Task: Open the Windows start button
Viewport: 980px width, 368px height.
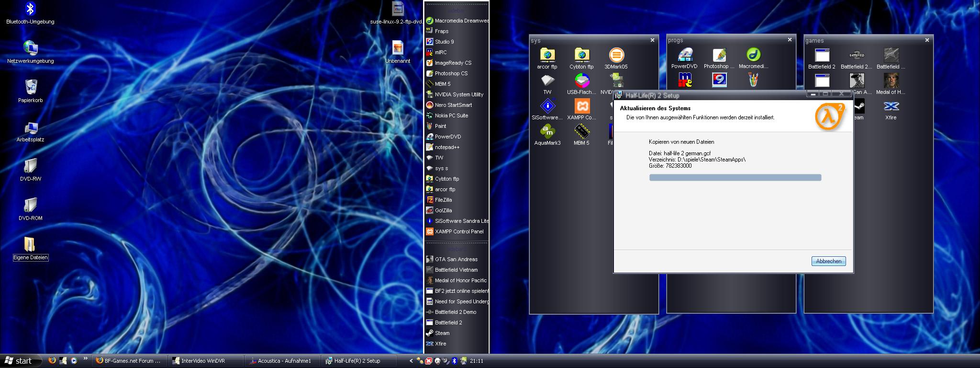Action: coord(20,361)
